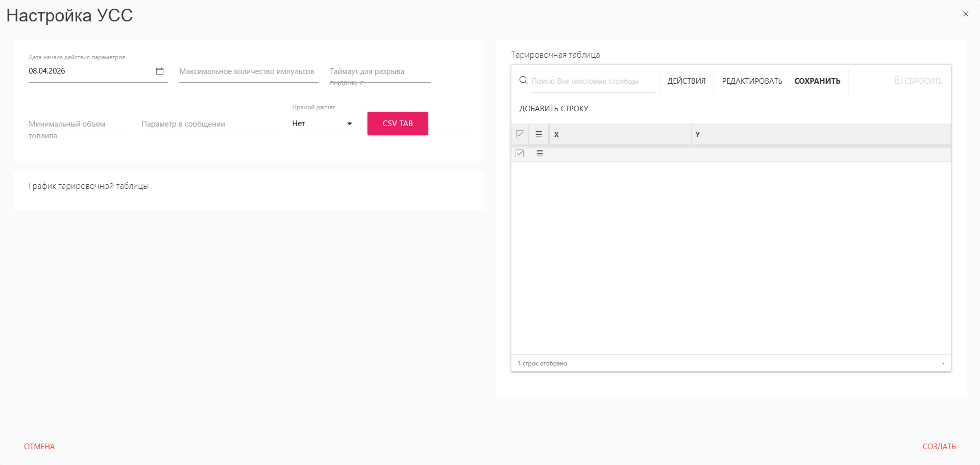Close the Настройка УСС dialog
This screenshot has width=980, height=465.
click(x=965, y=14)
